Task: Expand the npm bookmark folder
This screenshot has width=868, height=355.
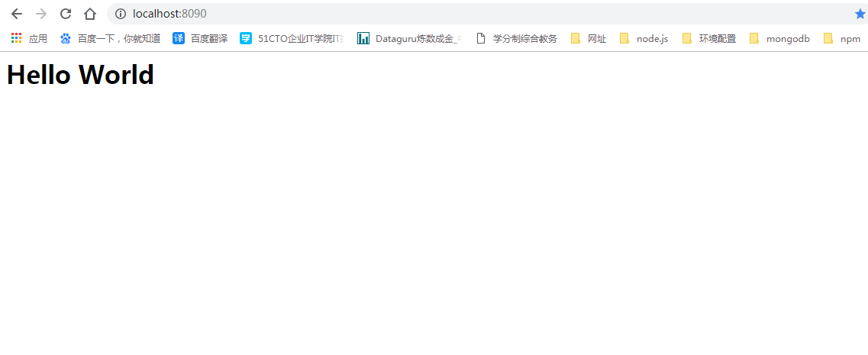Action: tap(842, 38)
